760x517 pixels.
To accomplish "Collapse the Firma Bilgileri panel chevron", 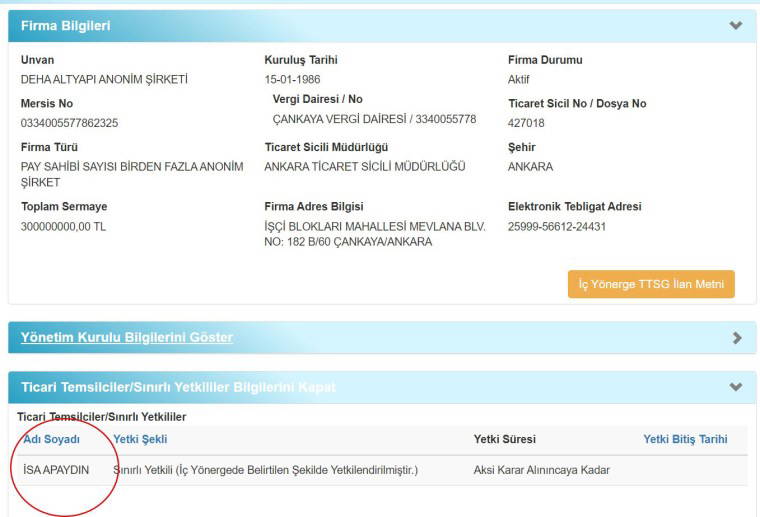I will click(x=736, y=26).
